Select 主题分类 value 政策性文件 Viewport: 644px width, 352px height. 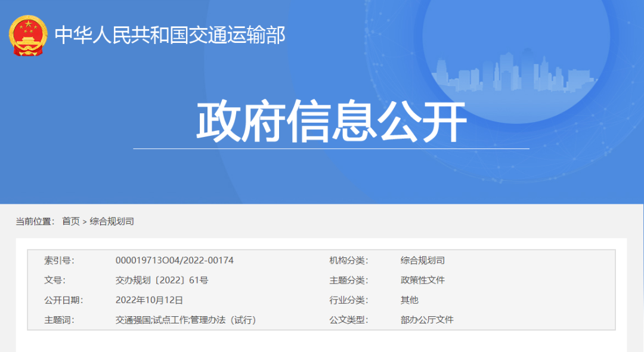click(423, 280)
